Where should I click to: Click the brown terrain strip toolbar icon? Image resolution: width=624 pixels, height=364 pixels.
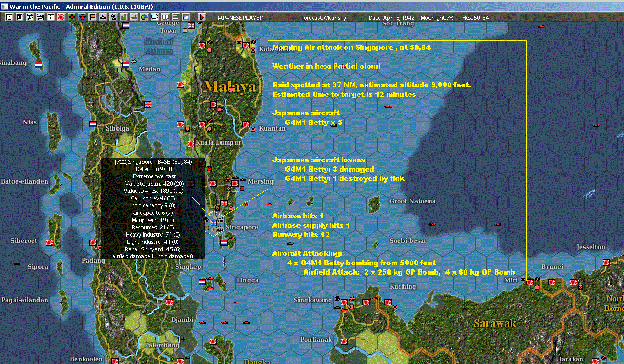(x=175, y=17)
